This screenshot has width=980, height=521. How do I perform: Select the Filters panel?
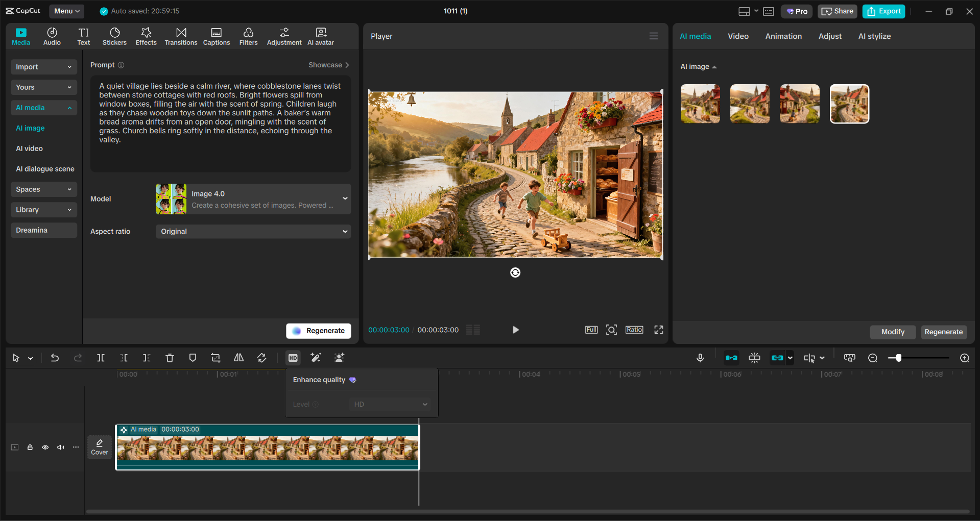click(x=248, y=36)
